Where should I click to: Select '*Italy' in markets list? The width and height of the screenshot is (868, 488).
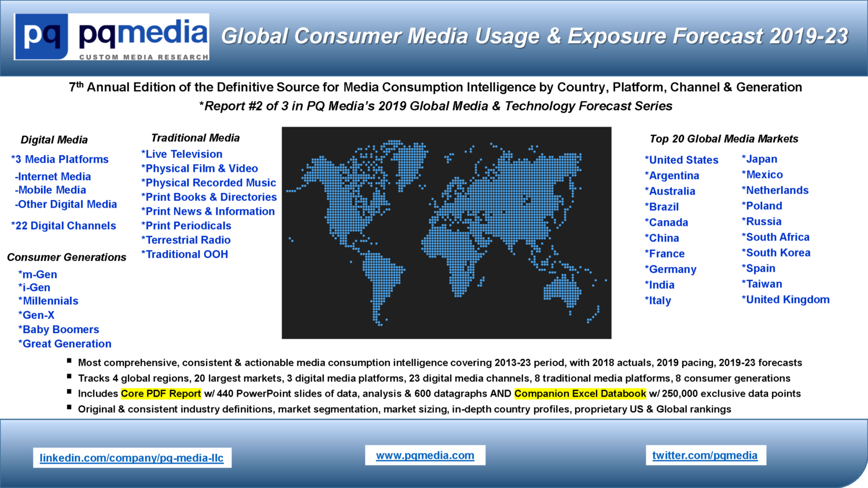[x=658, y=301]
